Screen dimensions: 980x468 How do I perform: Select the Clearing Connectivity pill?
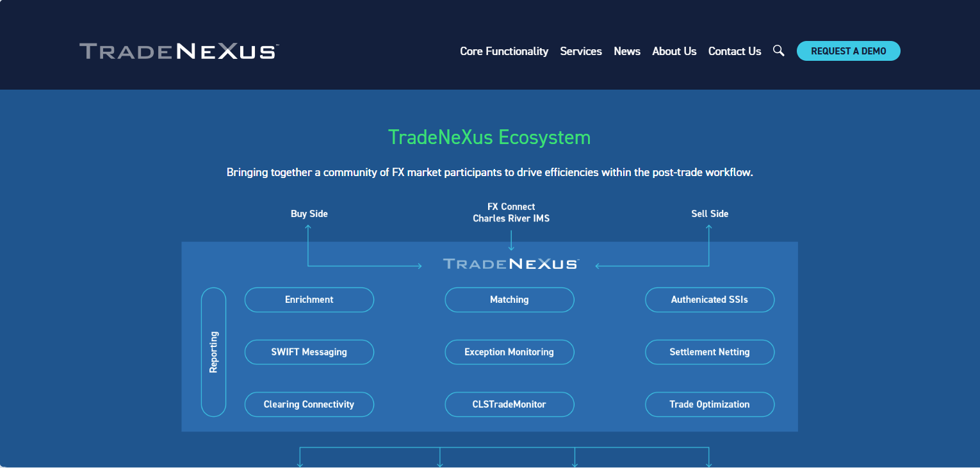tap(309, 405)
